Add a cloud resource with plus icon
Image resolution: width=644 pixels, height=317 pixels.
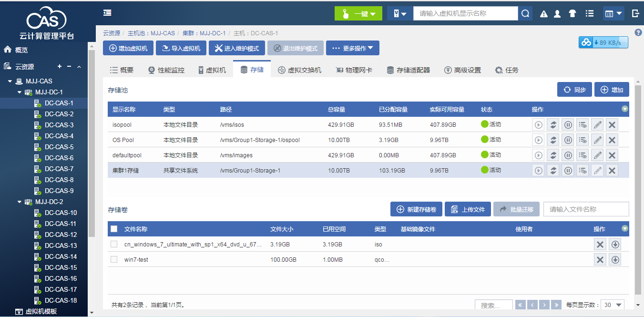[x=60, y=67]
